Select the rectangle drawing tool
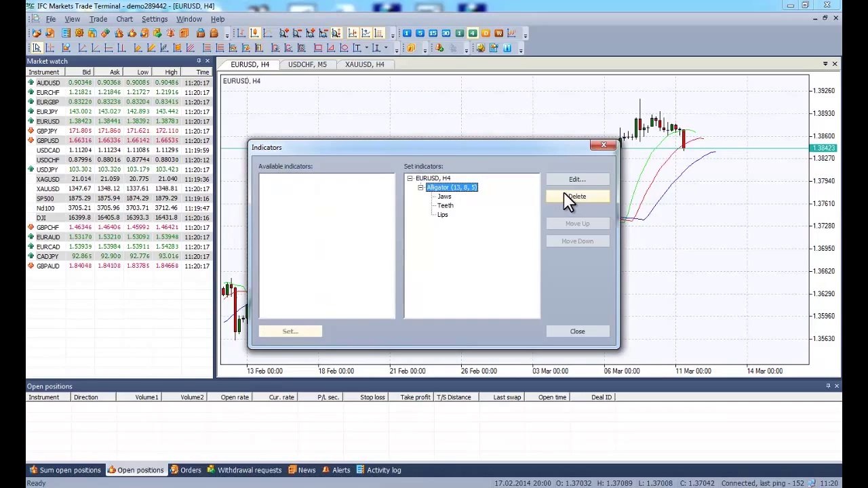Viewport: 868px width, 488px height. tap(318, 47)
